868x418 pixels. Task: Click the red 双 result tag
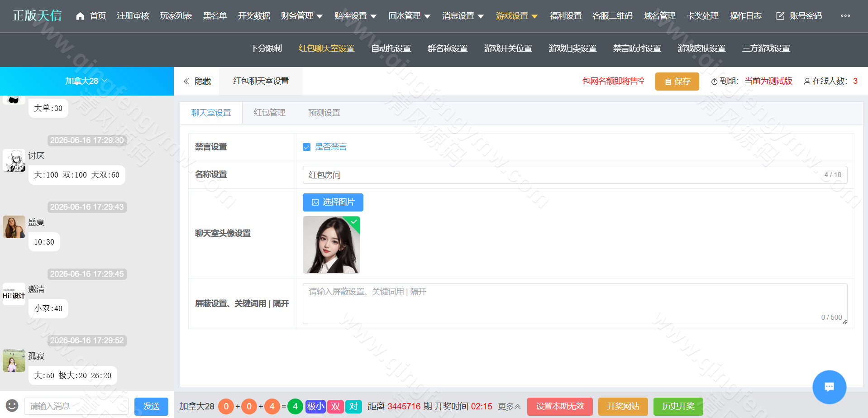[335, 406]
